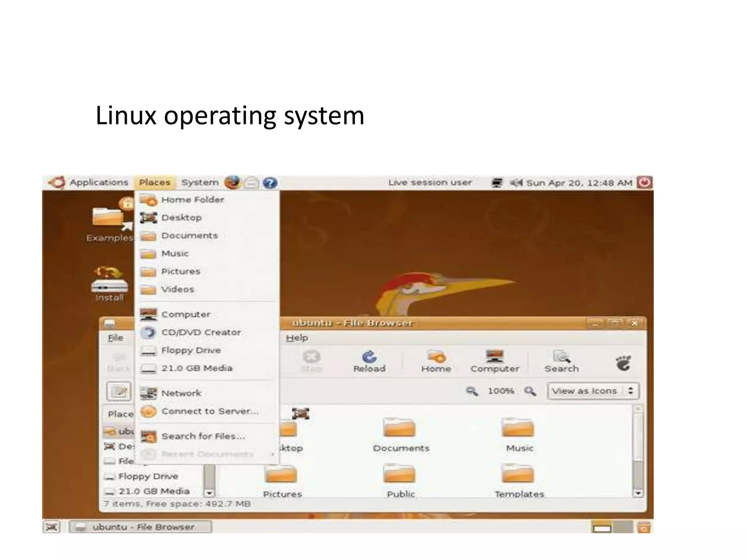Click the Computer toolbar button
The width and height of the screenshot is (747, 560).
(x=495, y=361)
